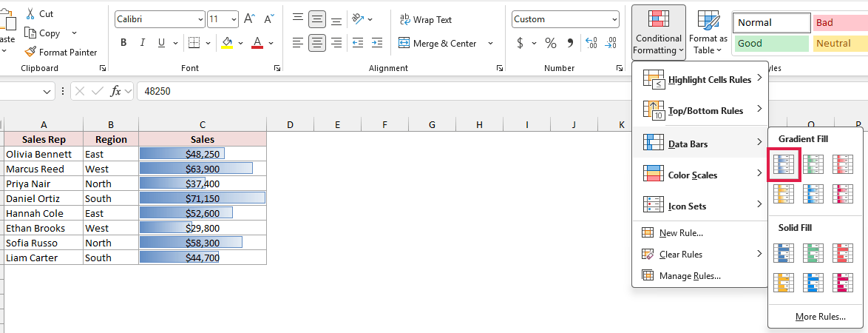Apply the Bad cell style
The image size is (868, 333).
(841, 23)
